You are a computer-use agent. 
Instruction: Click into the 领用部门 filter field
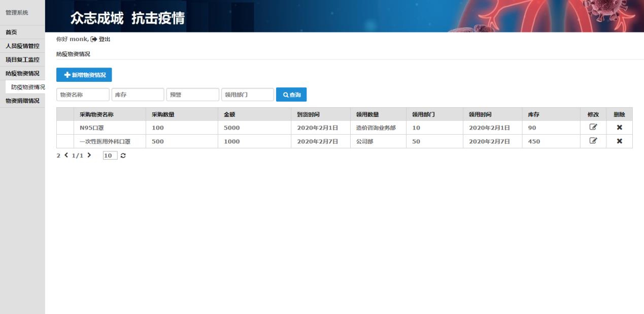pyautogui.click(x=247, y=95)
